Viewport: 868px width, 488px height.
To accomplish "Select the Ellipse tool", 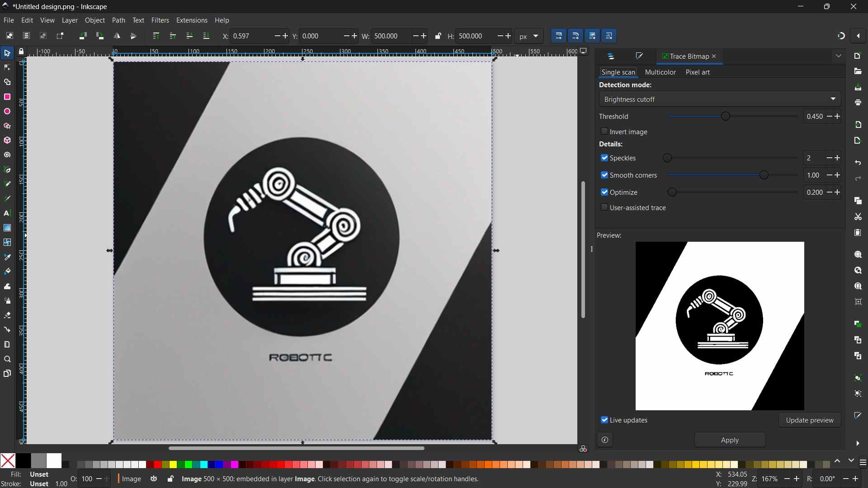I will tap(7, 112).
